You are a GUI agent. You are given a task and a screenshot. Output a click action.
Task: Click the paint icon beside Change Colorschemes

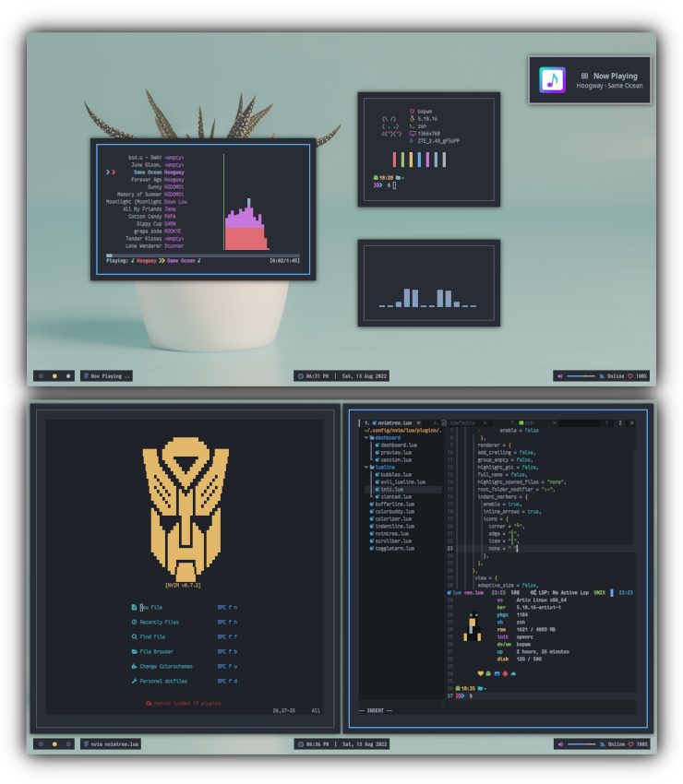pos(134,666)
